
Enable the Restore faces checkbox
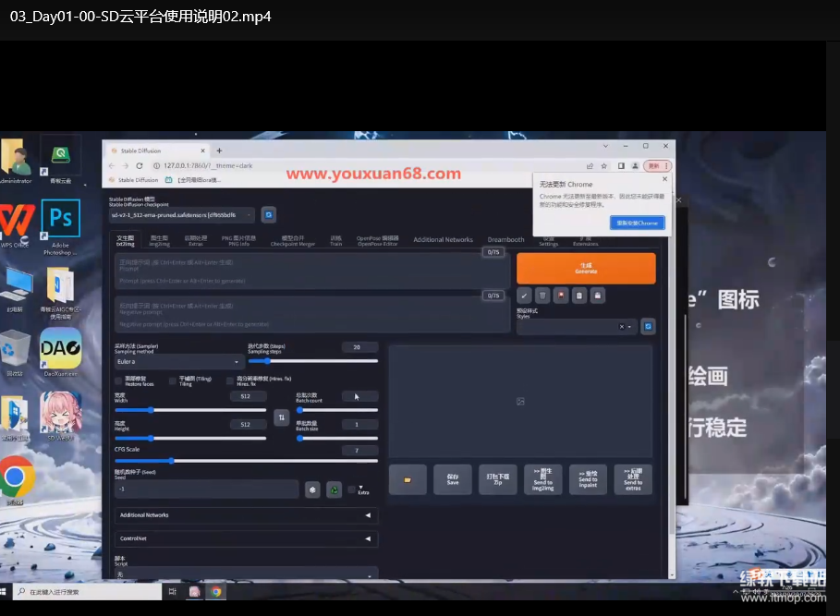[x=118, y=381]
